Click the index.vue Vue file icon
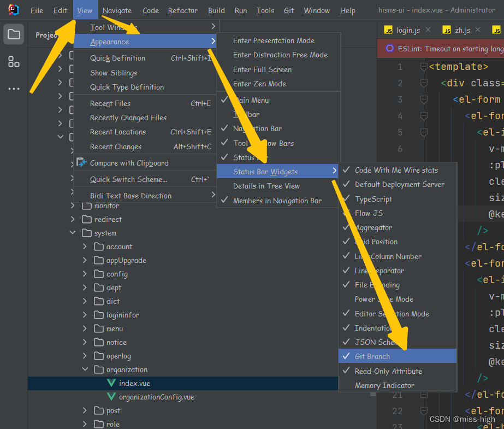 pyautogui.click(x=111, y=383)
